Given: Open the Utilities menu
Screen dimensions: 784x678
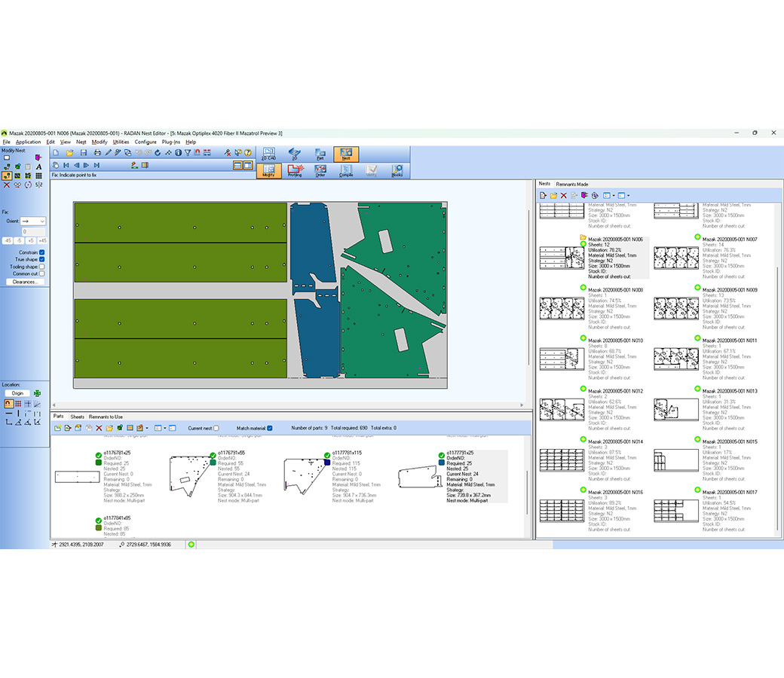Looking at the screenshot, I should pos(121,142).
